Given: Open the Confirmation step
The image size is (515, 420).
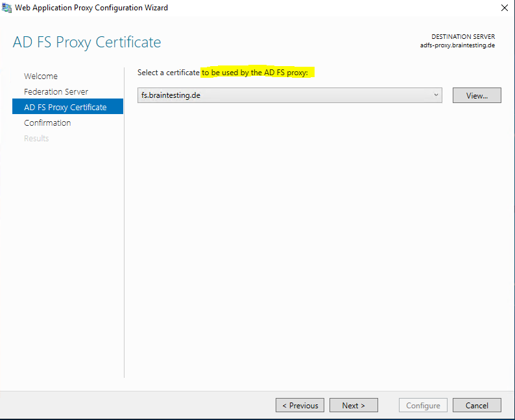Looking at the screenshot, I should (x=47, y=122).
